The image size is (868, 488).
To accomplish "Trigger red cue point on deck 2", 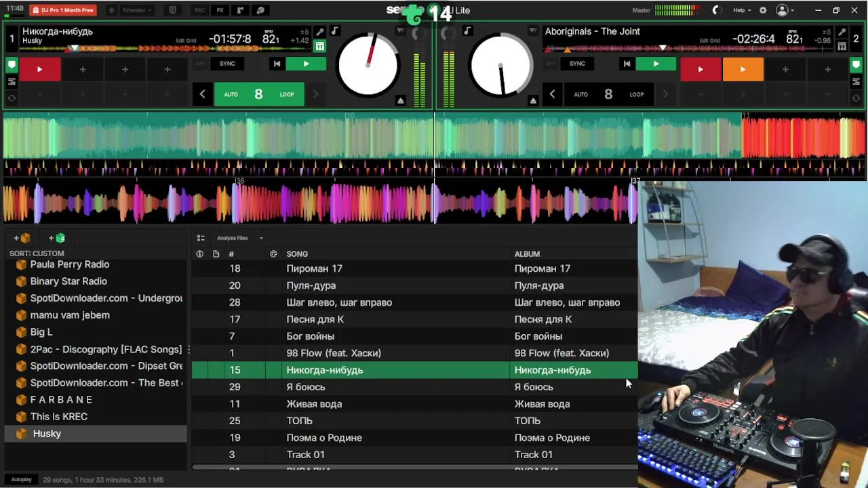I will click(701, 69).
